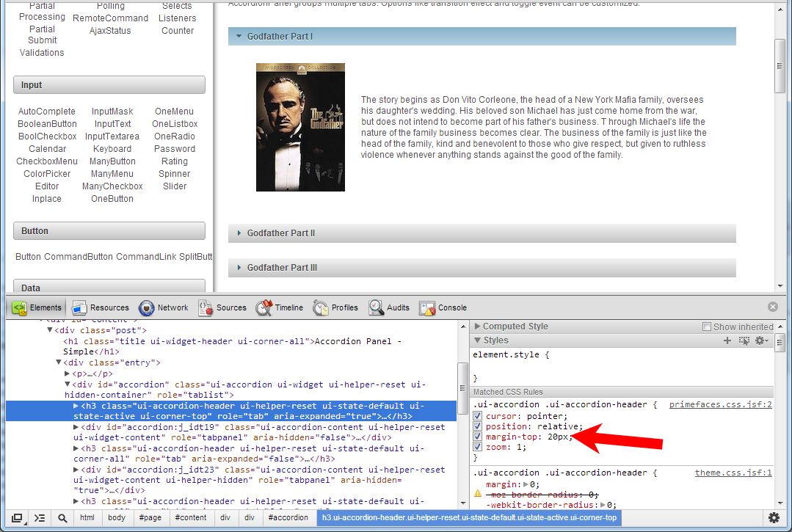Uncheck the position: relative property
This screenshot has width=792, height=532.
pyautogui.click(x=477, y=426)
